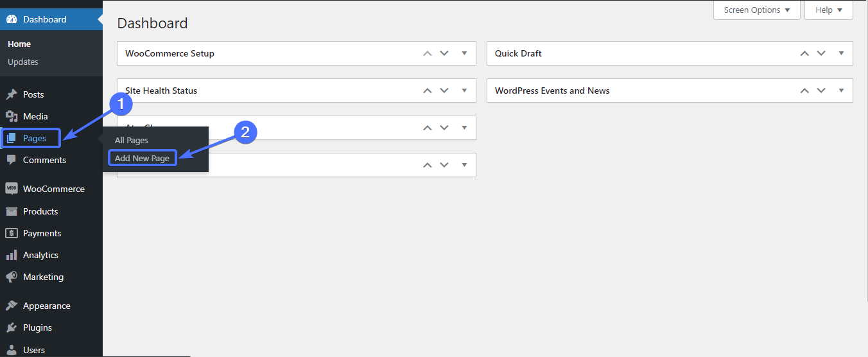Click the Quick Draft widget title
This screenshot has width=868, height=357.
[x=518, y=53]
